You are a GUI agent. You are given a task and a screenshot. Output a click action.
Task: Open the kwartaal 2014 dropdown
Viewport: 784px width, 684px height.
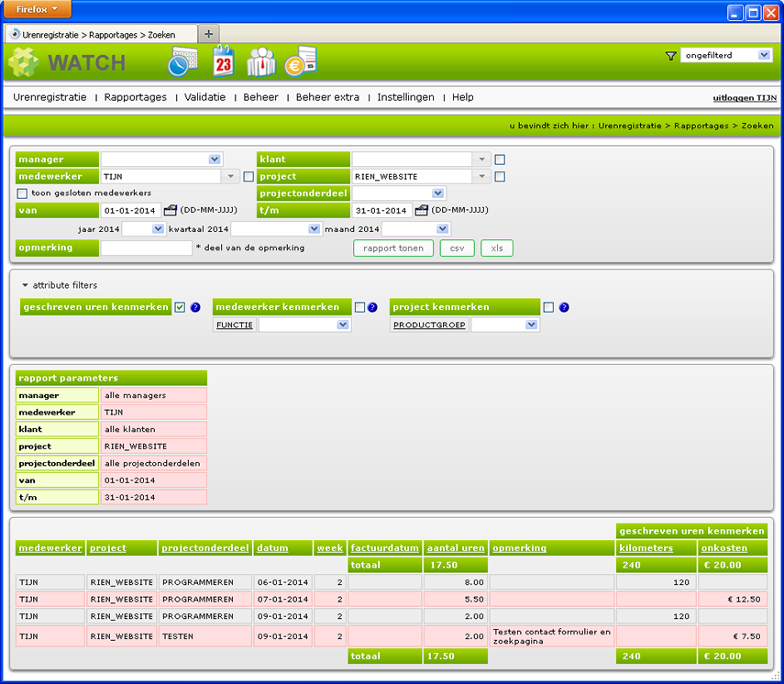(276, 229)
